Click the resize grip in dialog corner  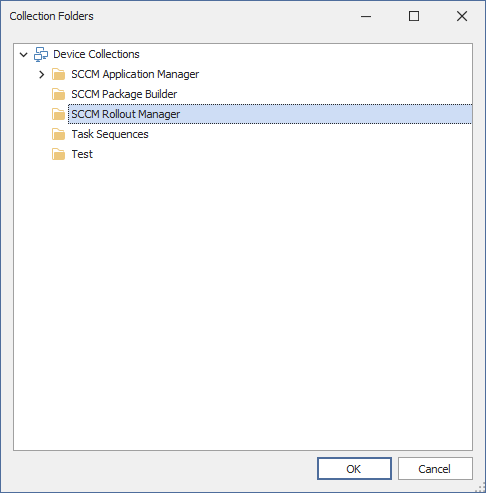click(482, 489)
